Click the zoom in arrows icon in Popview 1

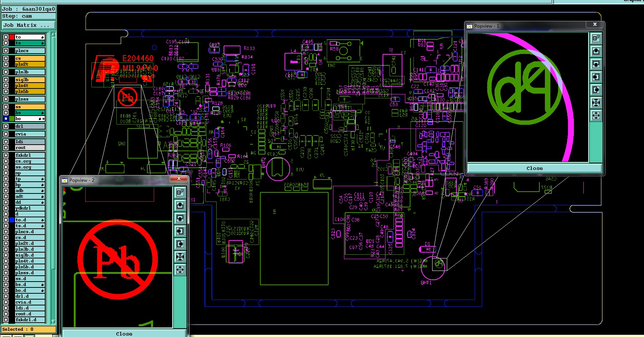pos(596,102)
